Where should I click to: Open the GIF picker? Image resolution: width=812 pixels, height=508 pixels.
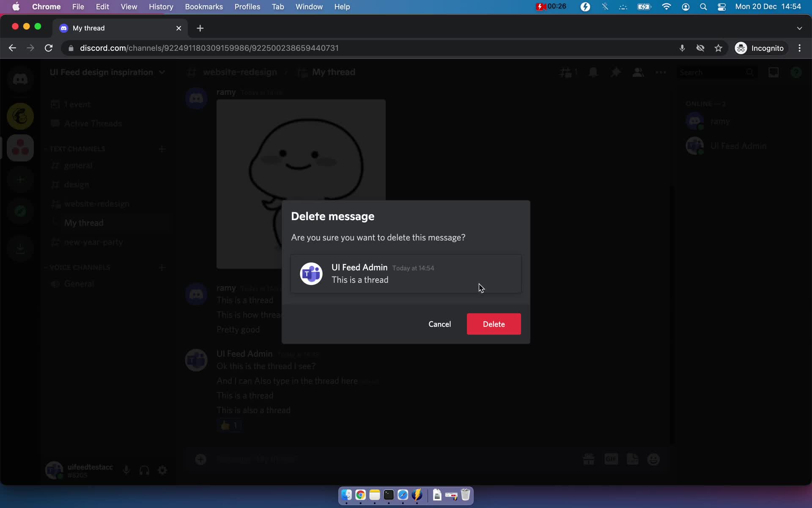pos(611,459)
